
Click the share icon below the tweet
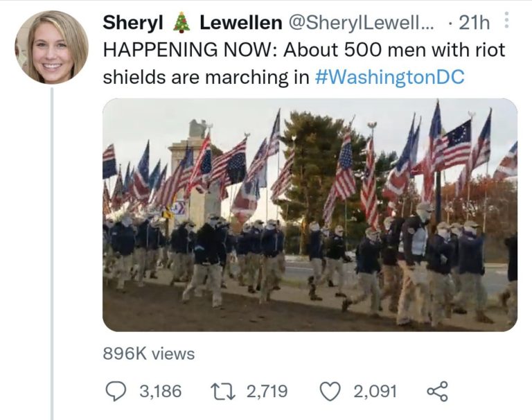437,392
